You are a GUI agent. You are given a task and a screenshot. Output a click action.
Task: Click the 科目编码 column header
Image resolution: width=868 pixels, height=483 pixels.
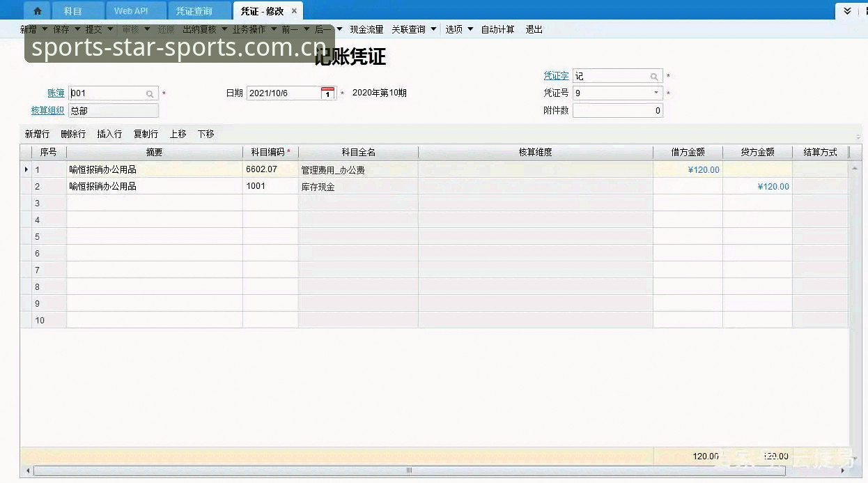(270, 152)
